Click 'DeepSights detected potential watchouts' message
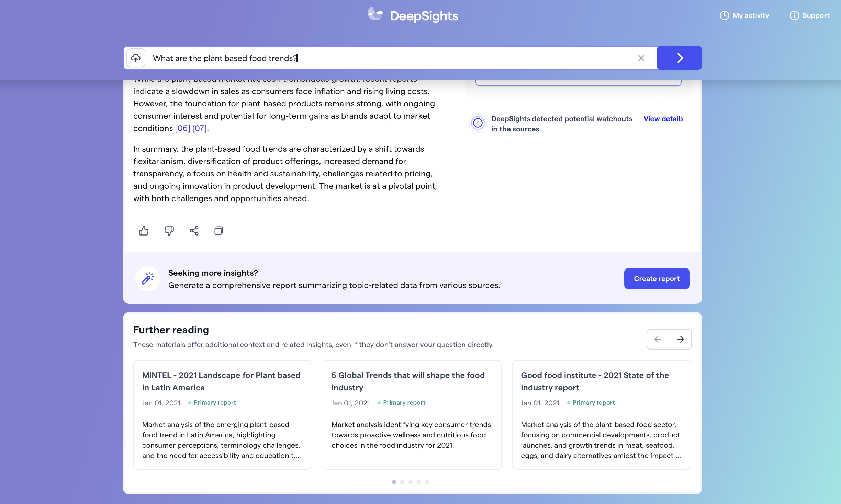841x504 pixels. point(562,124)
